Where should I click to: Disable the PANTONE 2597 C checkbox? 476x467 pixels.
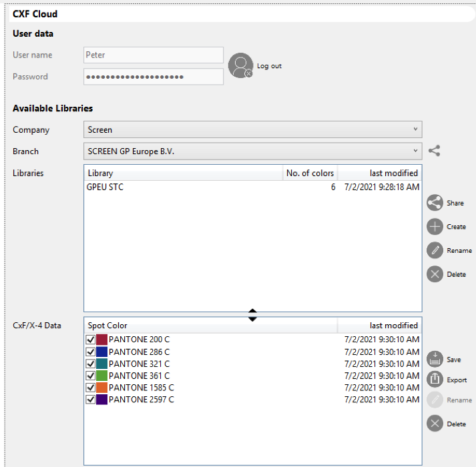[x=91, y=400]
